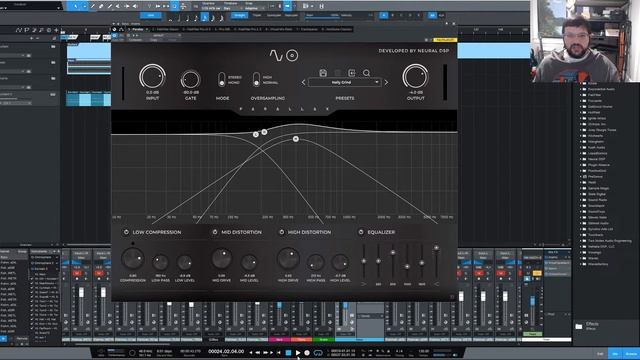The width and height of the screenshot is (640, 360).
Task: Start playback in the transport bar
Action: [298, 352]
